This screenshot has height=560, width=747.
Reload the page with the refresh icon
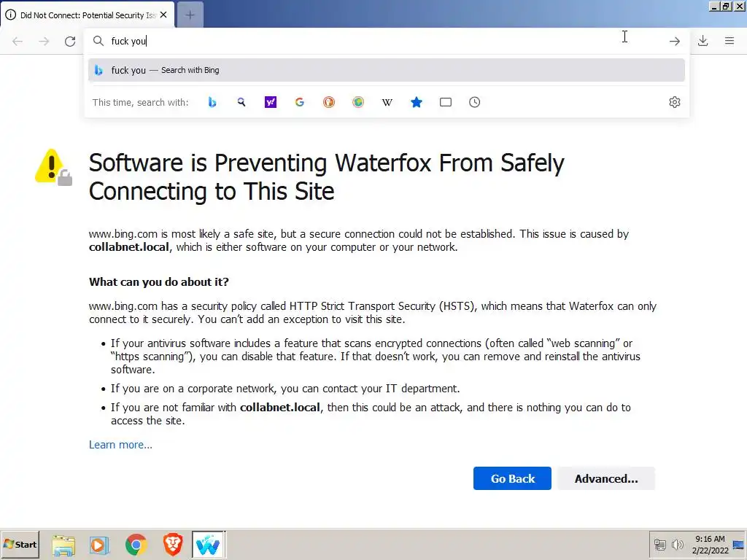tap(70, 42)
